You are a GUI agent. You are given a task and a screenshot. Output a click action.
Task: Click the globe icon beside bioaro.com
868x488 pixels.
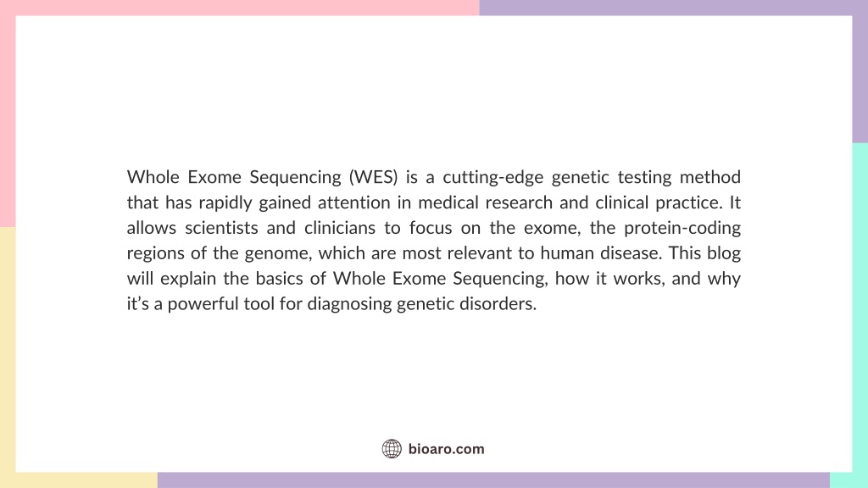click(x=392, y=449)
